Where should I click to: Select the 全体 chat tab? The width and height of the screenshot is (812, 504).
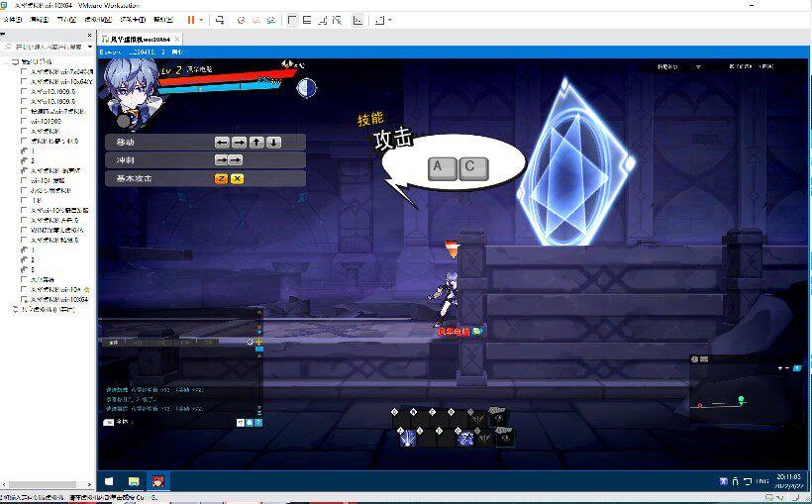(114, 343)
